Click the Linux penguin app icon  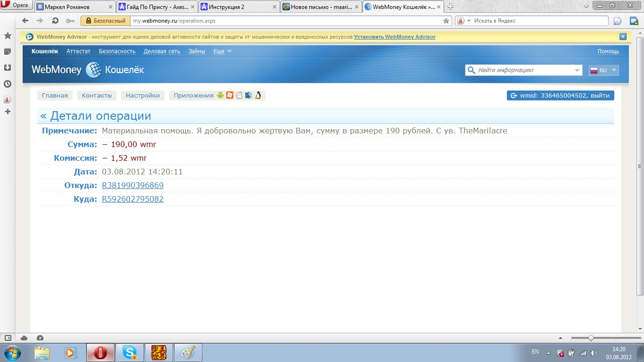258,95
